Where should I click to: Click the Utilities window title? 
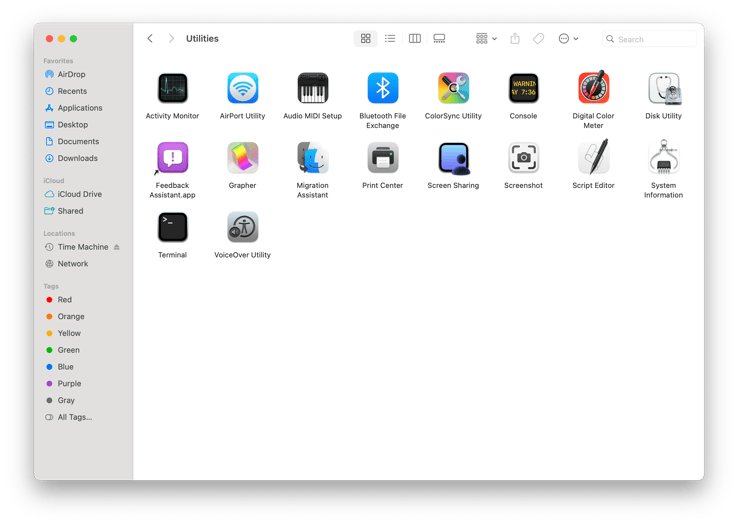tap(202, 39)
